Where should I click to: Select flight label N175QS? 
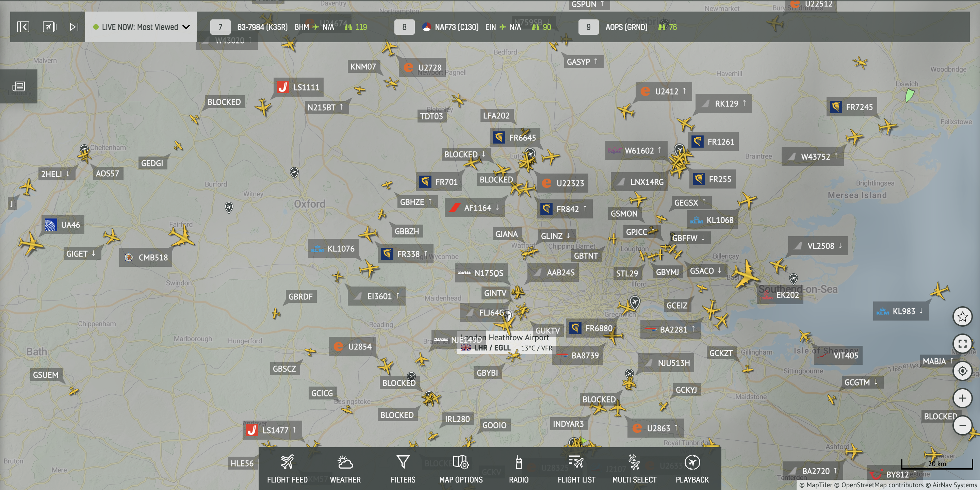tap(481, 273)
